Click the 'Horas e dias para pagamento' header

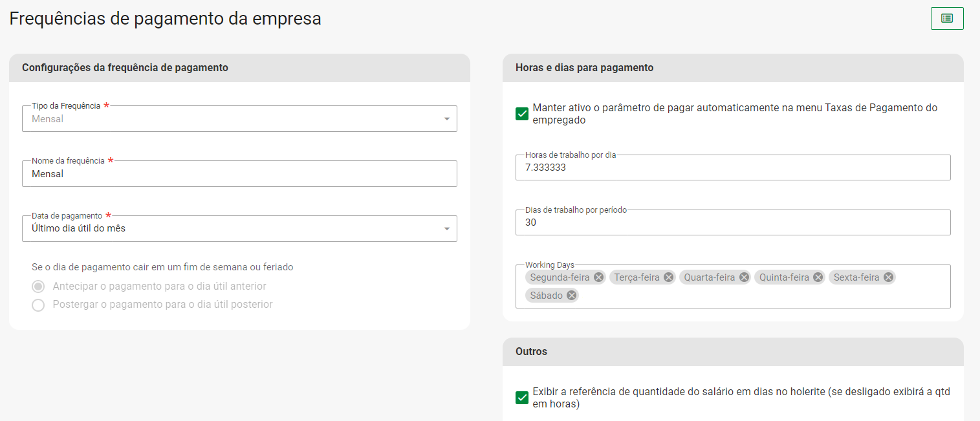(x=584, y=67)
